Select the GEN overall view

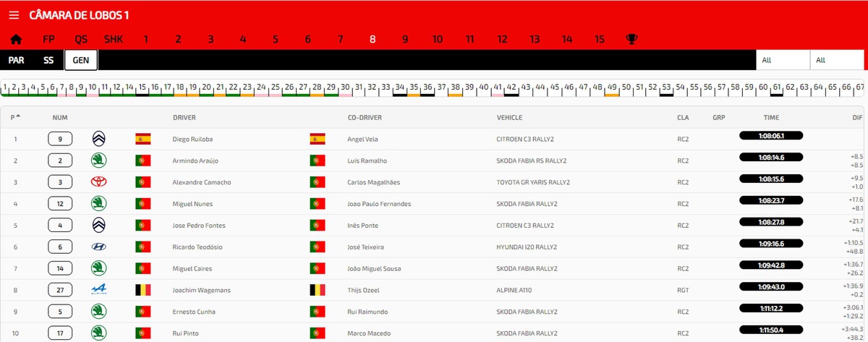pos(81,60)
